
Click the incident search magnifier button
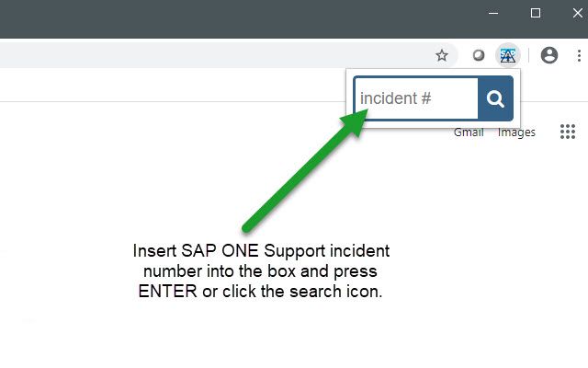495,98
